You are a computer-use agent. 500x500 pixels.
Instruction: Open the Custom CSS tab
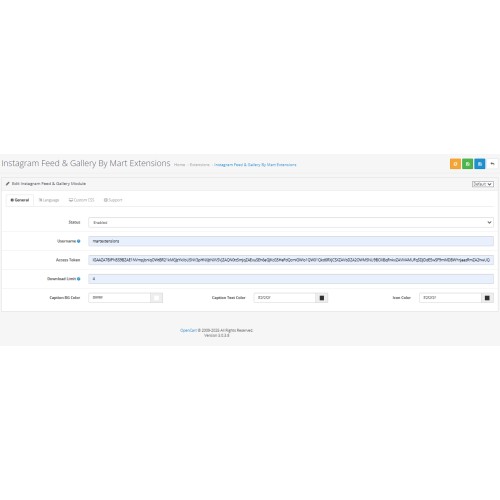pos(82,200)
